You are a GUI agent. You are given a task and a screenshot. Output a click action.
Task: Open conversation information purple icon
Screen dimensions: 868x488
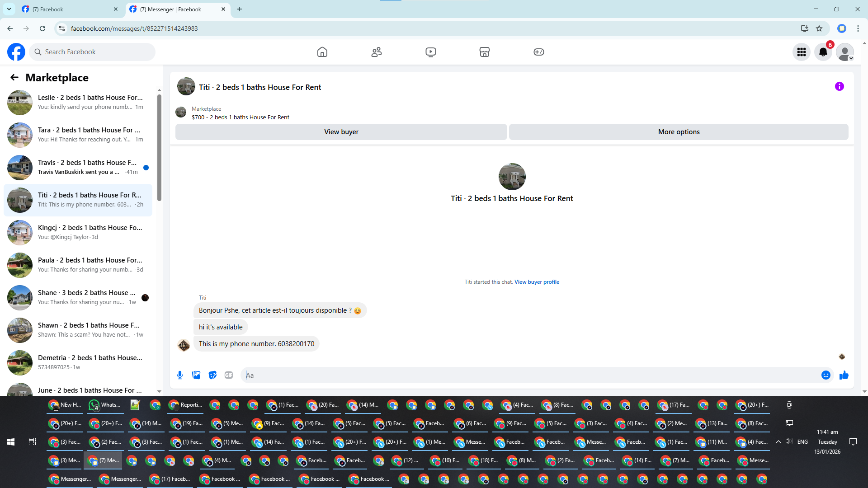pyautogui.click(x=839, y=86)
